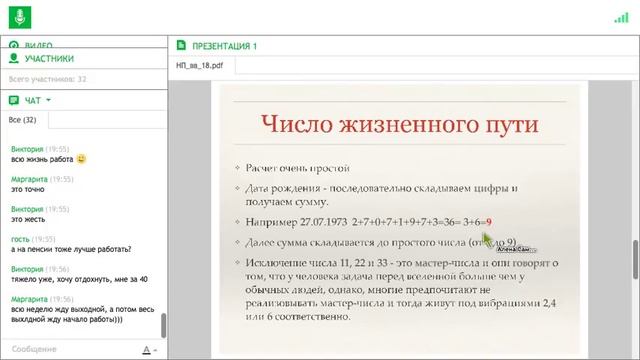640x360 pixels.
Task: Click message 'это точно'
Action: point(28,189)
